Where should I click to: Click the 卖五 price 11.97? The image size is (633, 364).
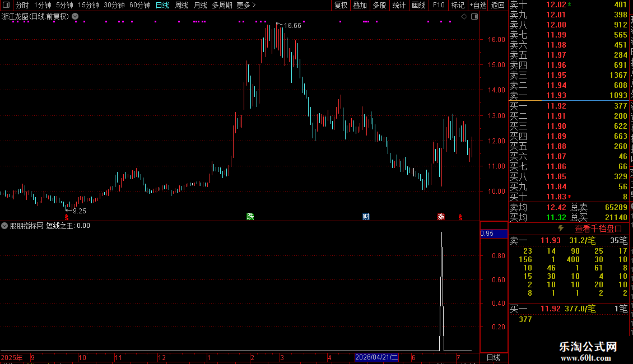pos(556,55)
